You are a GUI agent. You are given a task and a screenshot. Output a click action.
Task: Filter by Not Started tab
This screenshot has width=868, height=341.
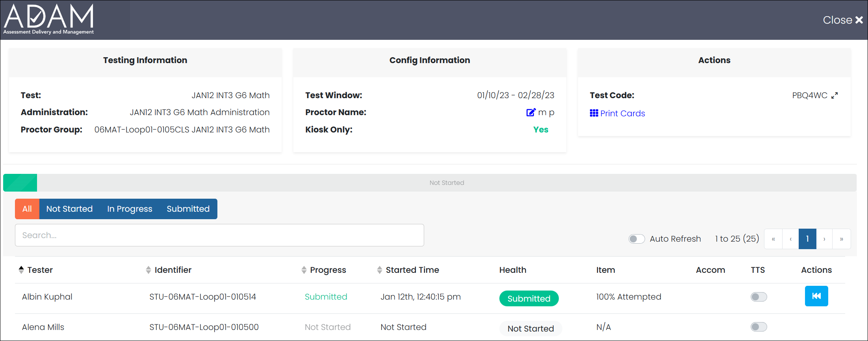[x=69, y=209]
